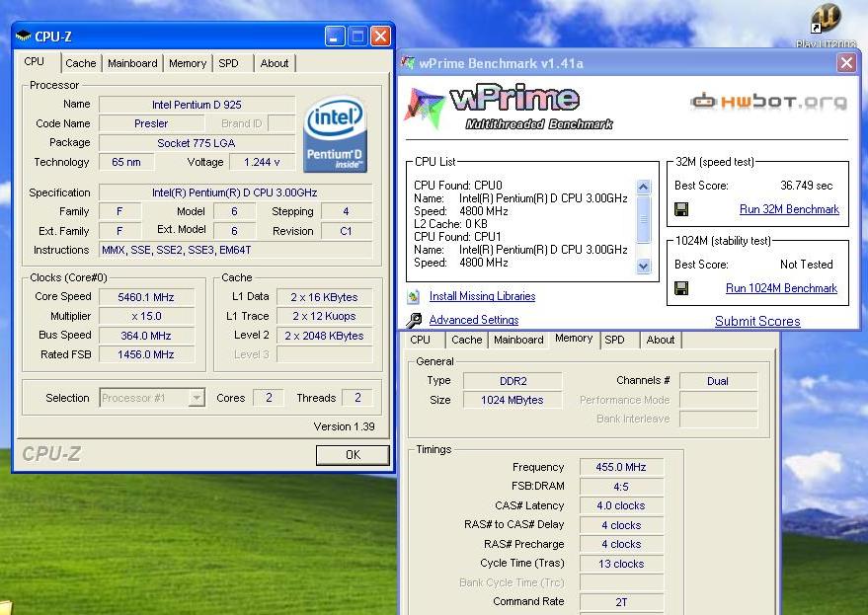Click the CAS# Latency value 4.0 clocks
The image size is (868, 615).
coord(621,505)
